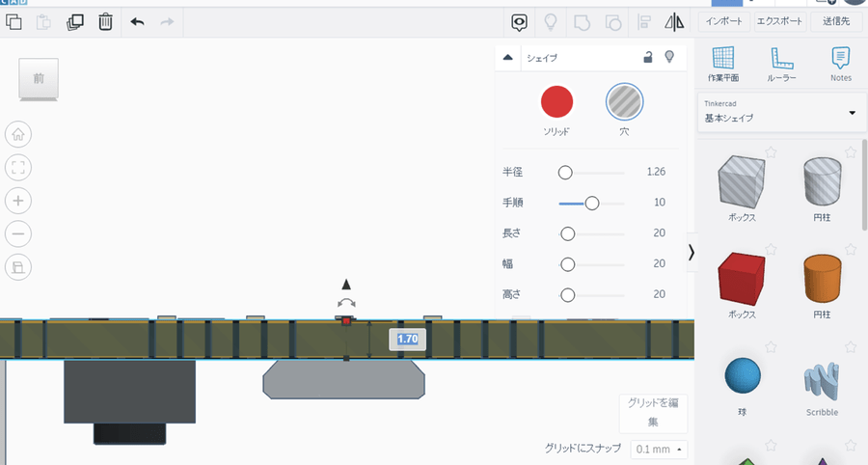The width and height of the screenshot is (868, 465).
Task: Favorite the hole 円柱 star
Action: tap(851, 151)
